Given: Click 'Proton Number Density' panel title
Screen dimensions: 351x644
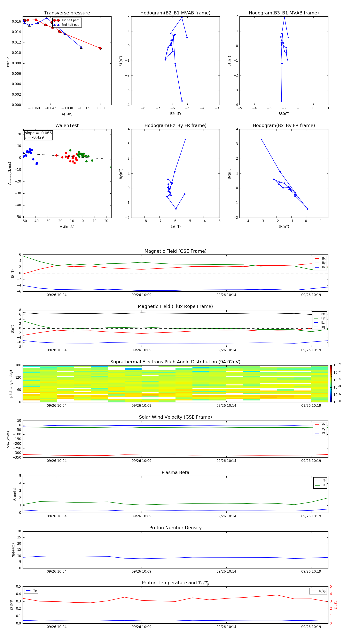Looking at the screenshot, I should (175, 528).
